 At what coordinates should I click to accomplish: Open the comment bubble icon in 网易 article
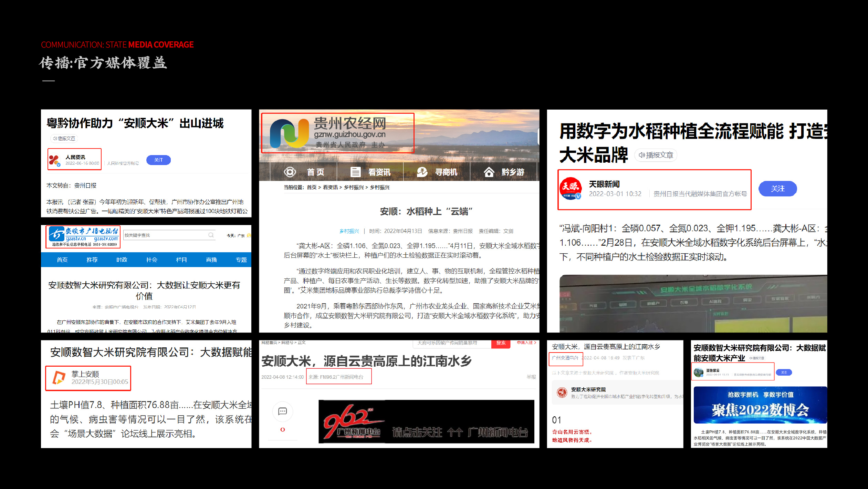click(282, 411)
